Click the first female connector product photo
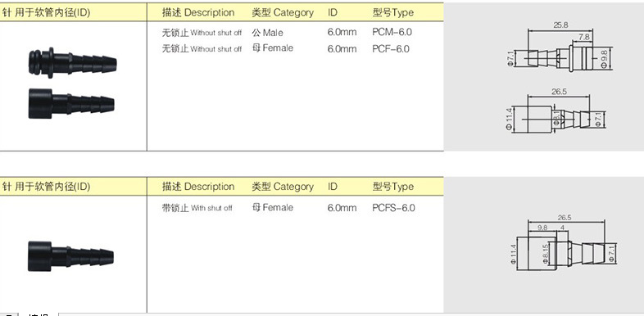The image size is (644, 316). (71, 104)
